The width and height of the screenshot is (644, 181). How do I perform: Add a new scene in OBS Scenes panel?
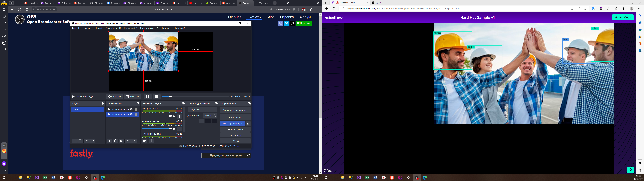tap(74, 141)
